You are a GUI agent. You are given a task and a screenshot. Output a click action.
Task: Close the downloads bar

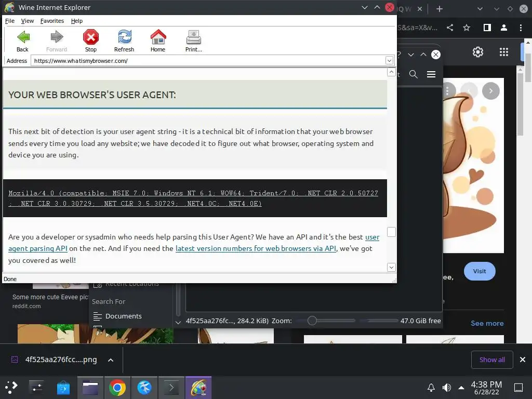tap(523, 360)
